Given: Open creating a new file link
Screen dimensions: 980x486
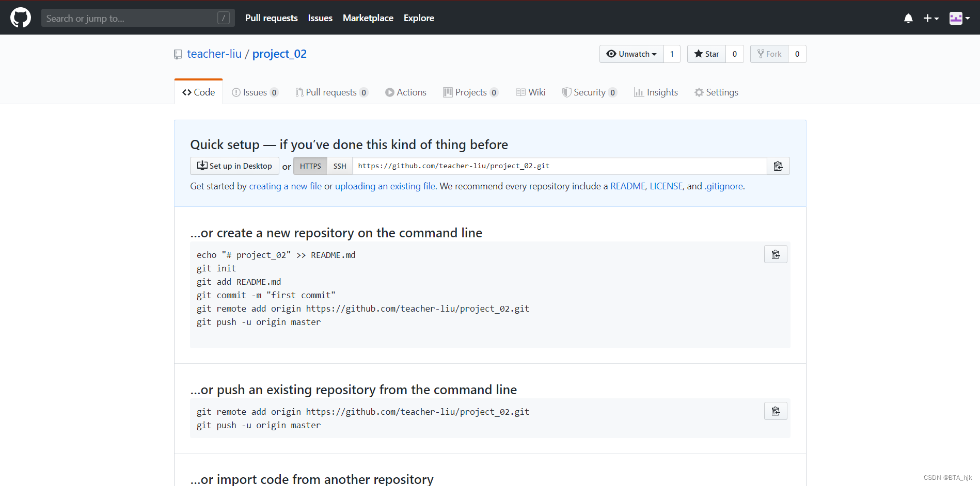Looking at the screenshot, I should (x=286, y=186).
